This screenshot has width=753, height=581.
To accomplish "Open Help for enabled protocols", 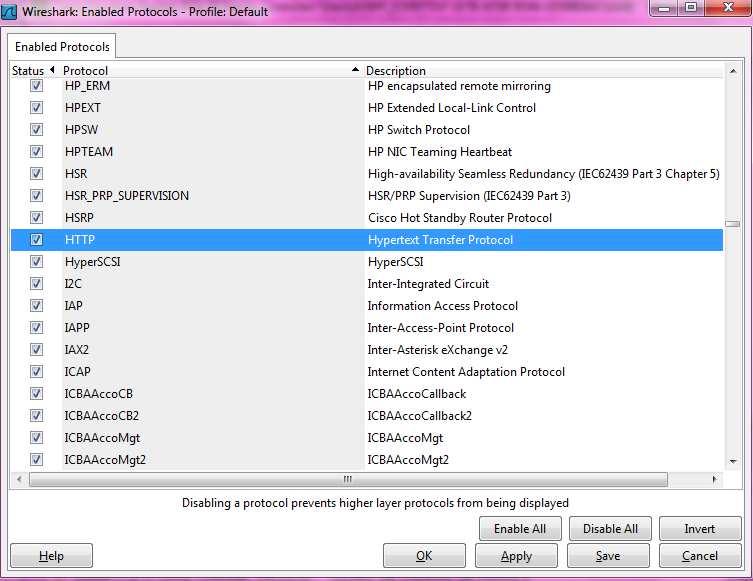I will [51, 556].
